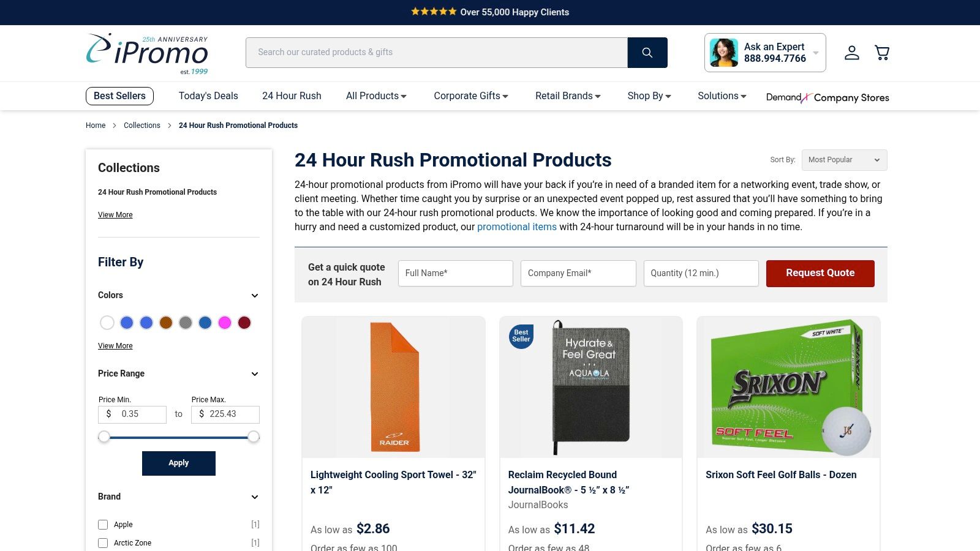Select the pink color swatch
The image size is (980, 551).
[x=225, y=323]
